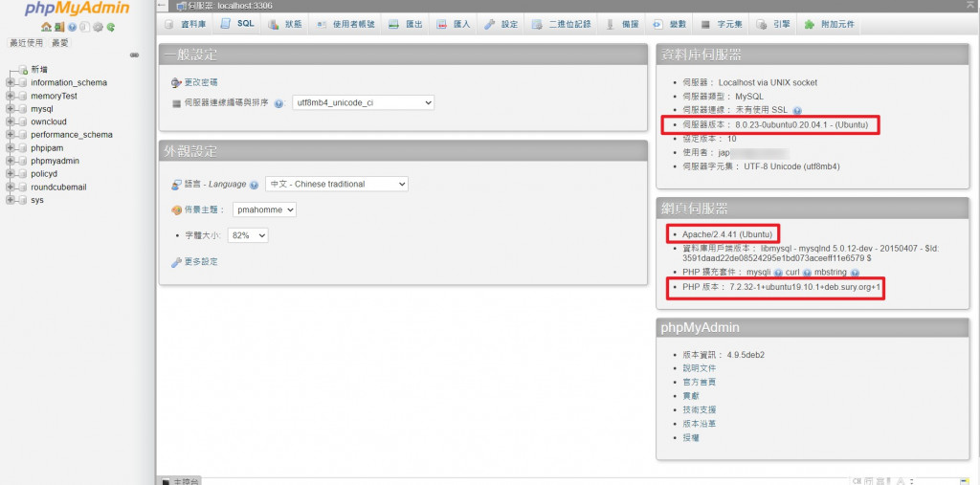Expand the information_schema database tree
Viewport: 980px width, 485px height.
[x=10, y=82]
